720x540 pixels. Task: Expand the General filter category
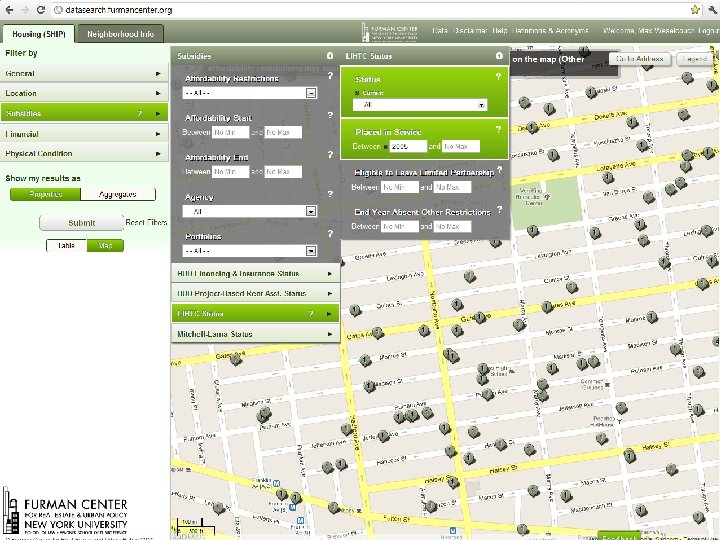(x=84, y=73)
